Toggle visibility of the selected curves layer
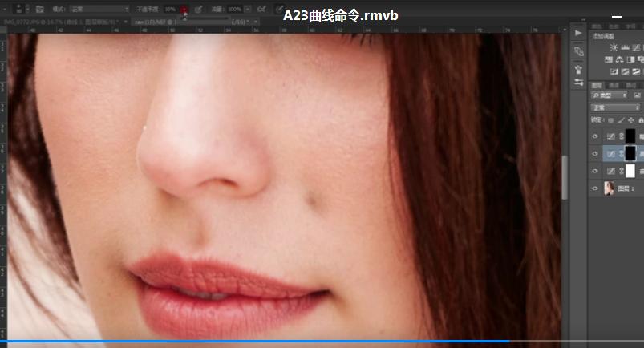This screenshot has width=644, height=348. (x=595, y=153)
